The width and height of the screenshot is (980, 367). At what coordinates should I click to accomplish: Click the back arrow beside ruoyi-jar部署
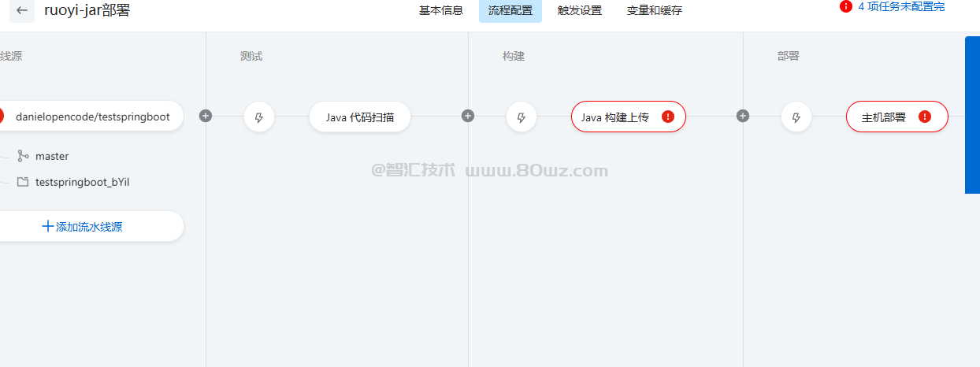[21, 10]
